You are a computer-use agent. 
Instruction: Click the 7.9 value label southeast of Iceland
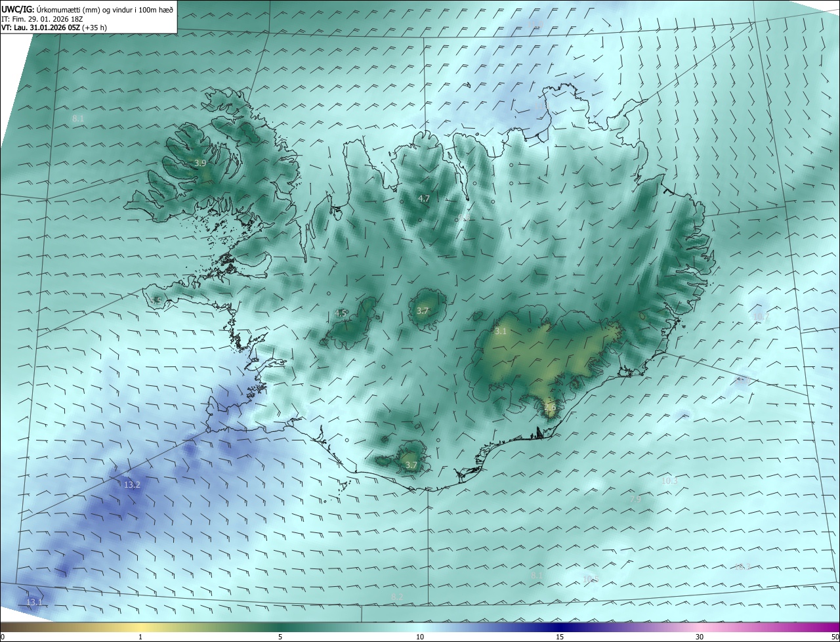(635, 499)
